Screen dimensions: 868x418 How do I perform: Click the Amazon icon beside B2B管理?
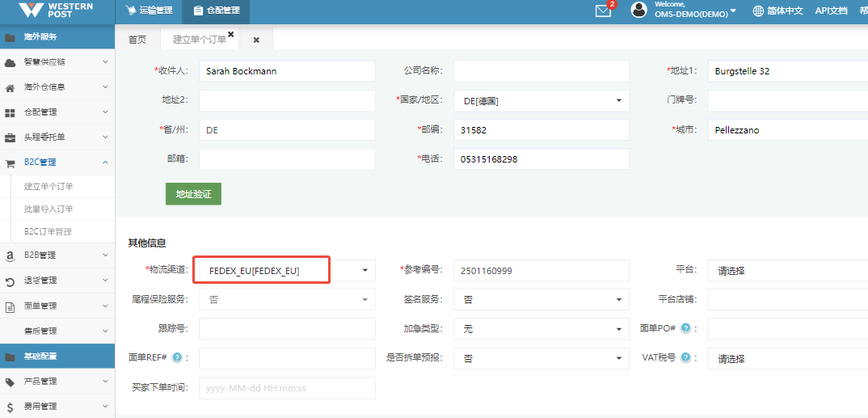(x=10, y=255)
